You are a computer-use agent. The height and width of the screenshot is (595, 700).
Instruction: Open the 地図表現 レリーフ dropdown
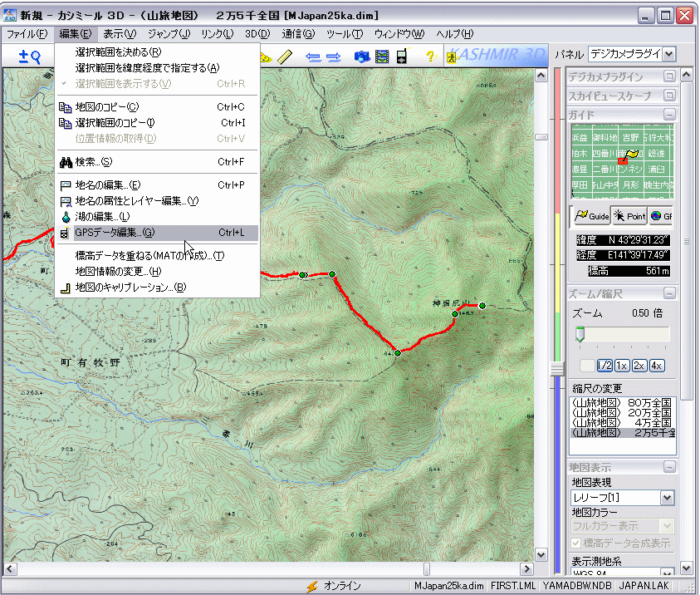(667, 498)
